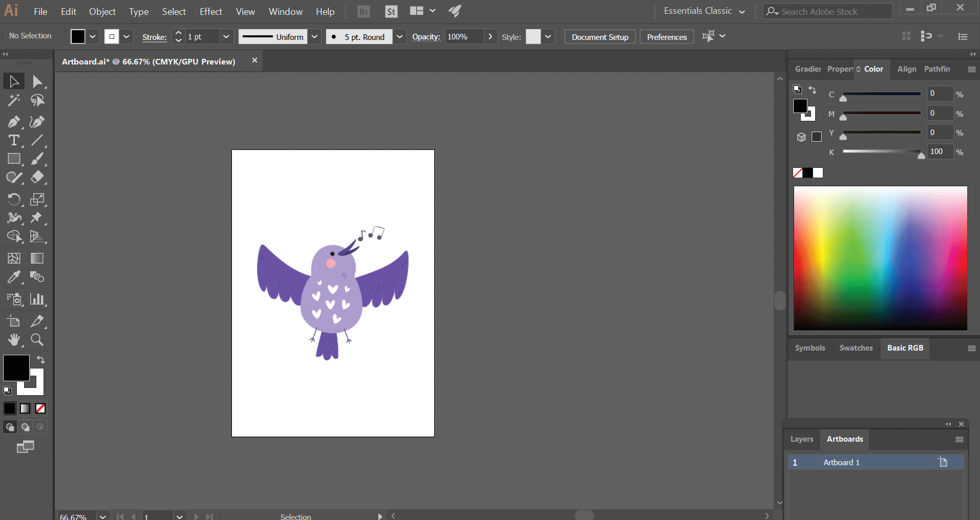Open the Document Setup dialog
The width and height of the screenshot is (980, 520).
[x=599, y=36]
